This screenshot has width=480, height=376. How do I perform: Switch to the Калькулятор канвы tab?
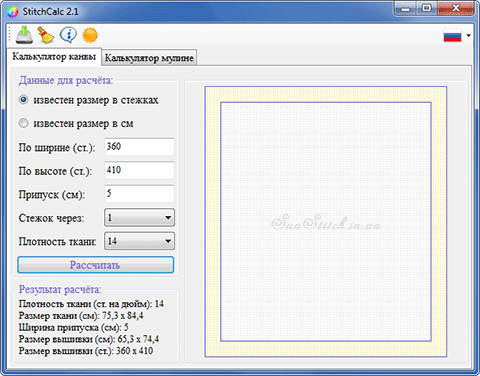point(54,57)
